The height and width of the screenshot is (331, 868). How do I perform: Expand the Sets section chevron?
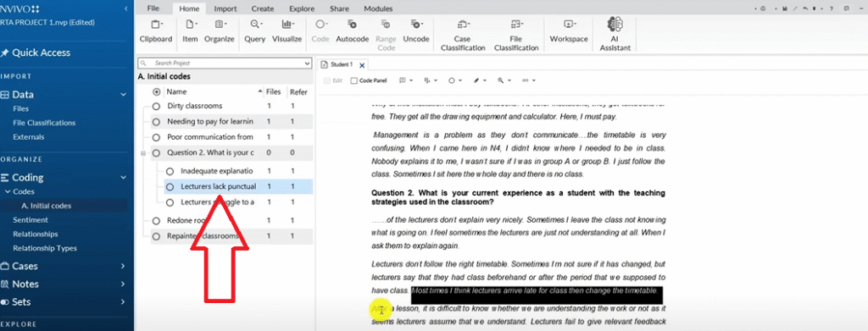pyautogui.click(x=123, y=302)
